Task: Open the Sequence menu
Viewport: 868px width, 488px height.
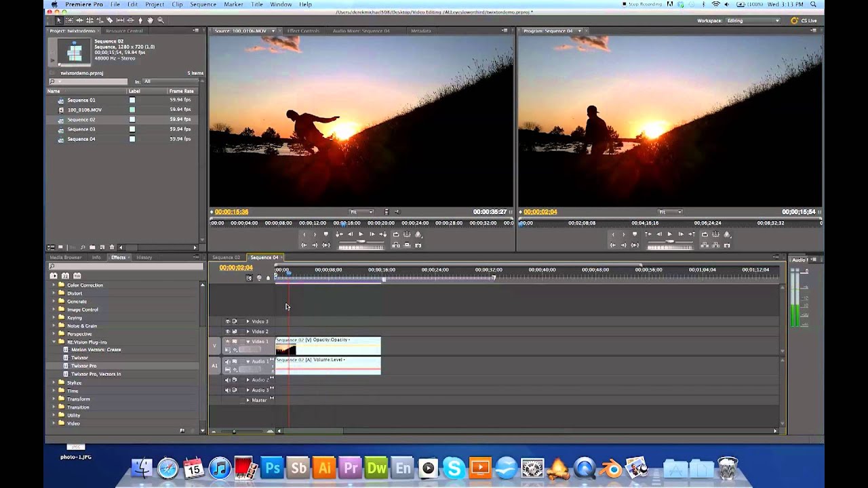Action: (203, 4)
